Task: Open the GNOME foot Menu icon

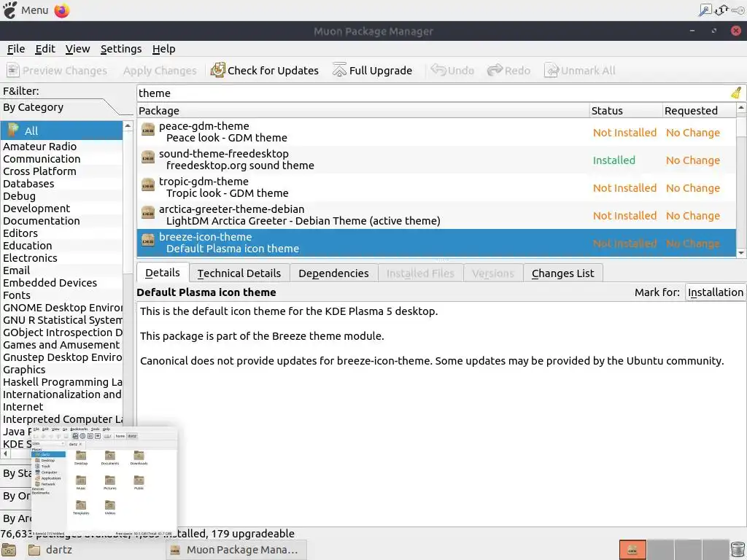Action: 9,10
